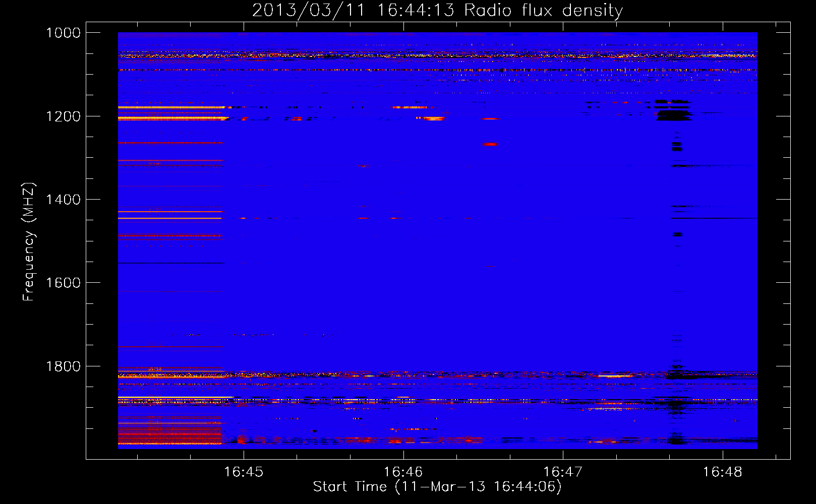Image resolution: width=816 pixels, height=504 pixels.
Task: Click the 1200 frequency tick label
Action: pyautogui.click(x=63, y=116)
